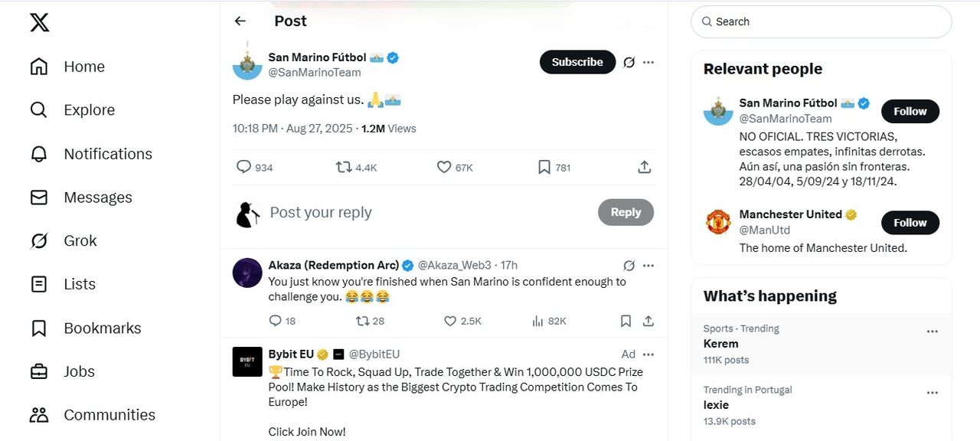Open Grok icon beside Subscribe button

(x=629, y=62)
